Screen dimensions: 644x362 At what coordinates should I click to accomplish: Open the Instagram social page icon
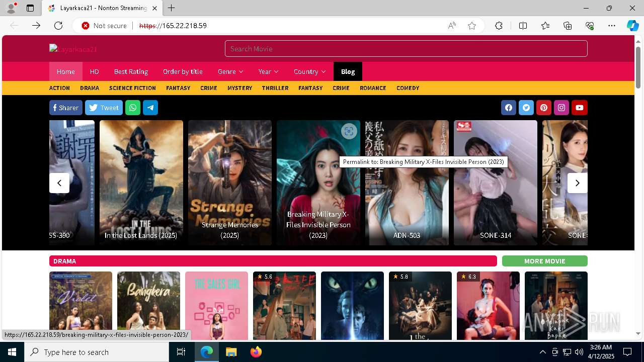tap(561, 108)
